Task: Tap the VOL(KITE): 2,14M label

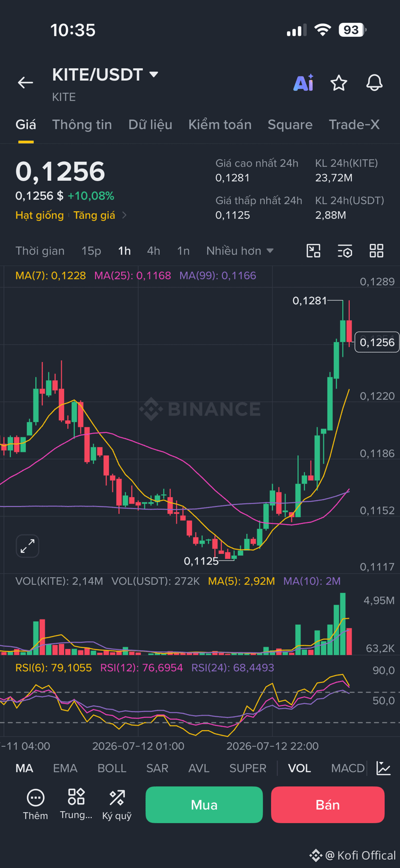Action: point(59,581)
